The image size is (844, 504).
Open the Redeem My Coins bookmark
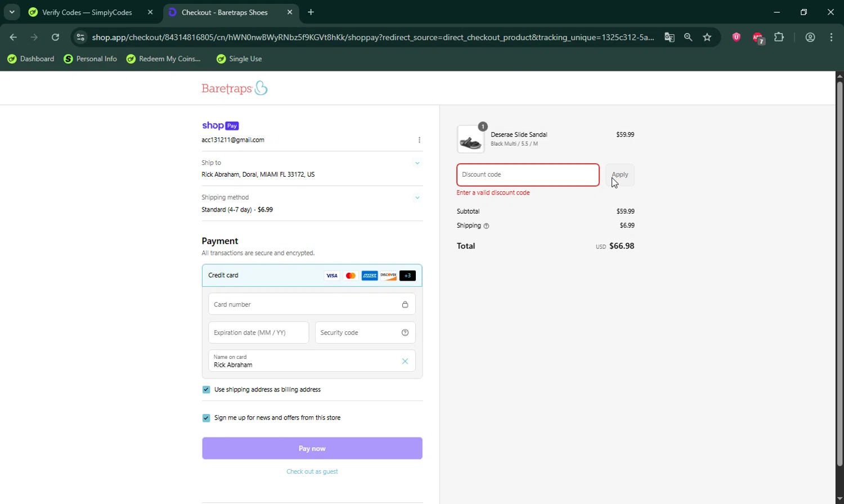click(164, 58)
